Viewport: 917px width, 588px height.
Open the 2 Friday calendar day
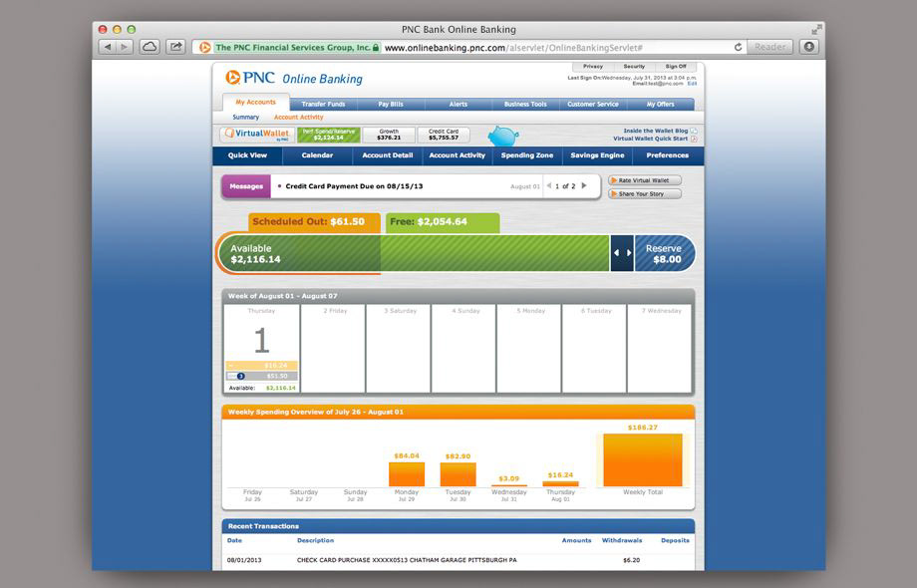pos(333,349)
